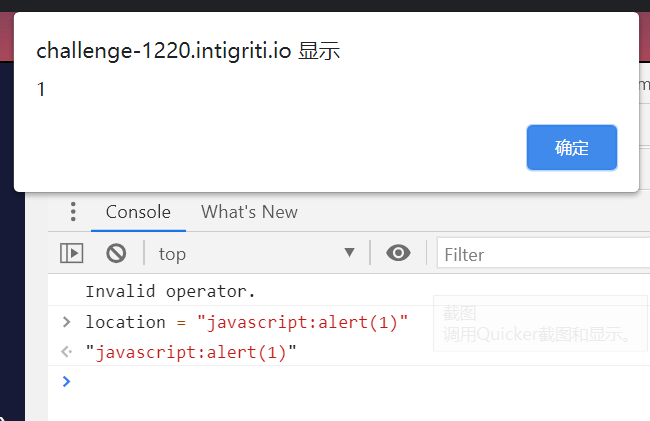650x421 pixels.
Task: Toggle live expression eye icon
Action: pyautogui.click(x=399, y=254)
